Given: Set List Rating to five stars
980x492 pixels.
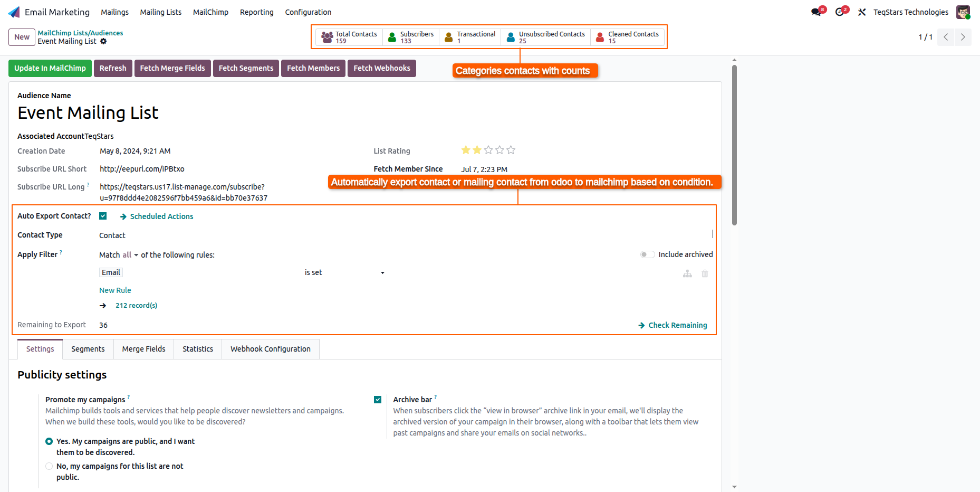Looking at the screenshot, I should click(511, 150).
